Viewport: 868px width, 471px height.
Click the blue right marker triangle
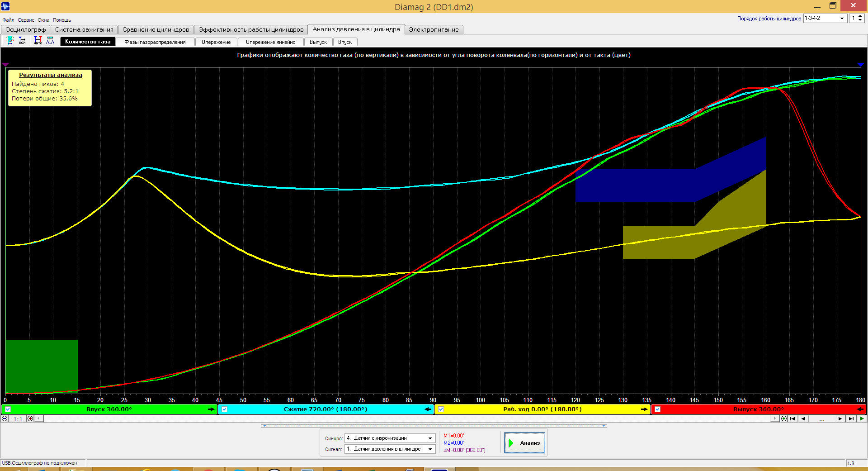pyautogui.click(x=861, y=65)
